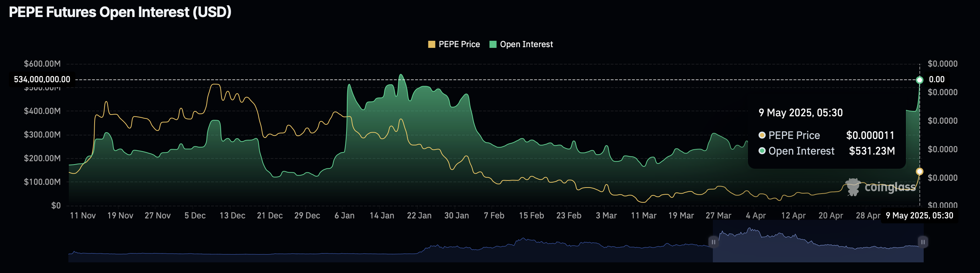Screen dimensions: 980x273
Task: Click the 11 Mar x-axis date label
Action: 644,216
